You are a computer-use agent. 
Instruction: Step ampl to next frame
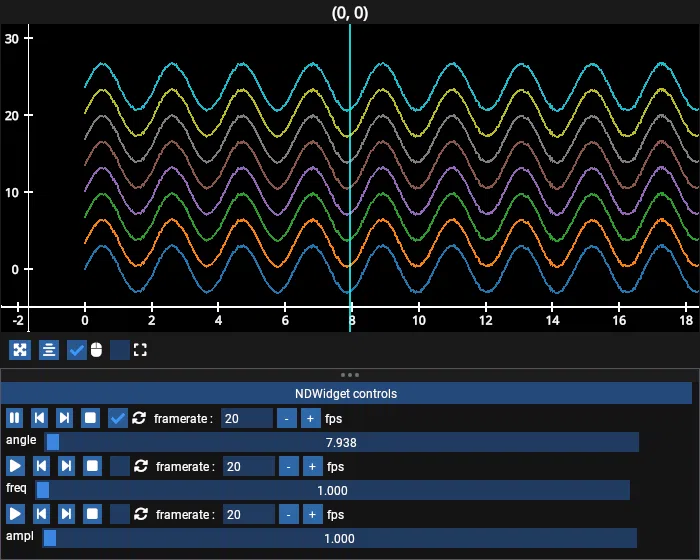(x=67, y=514)
